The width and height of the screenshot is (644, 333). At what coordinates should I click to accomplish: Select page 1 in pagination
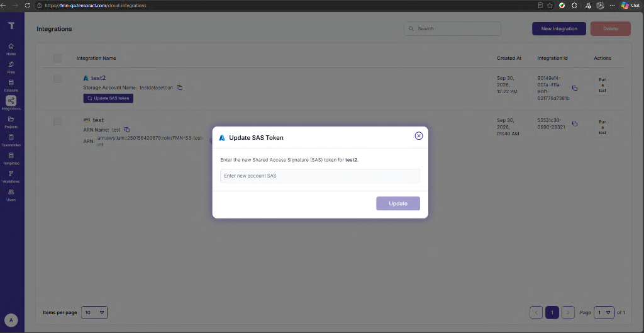[552, 312]
